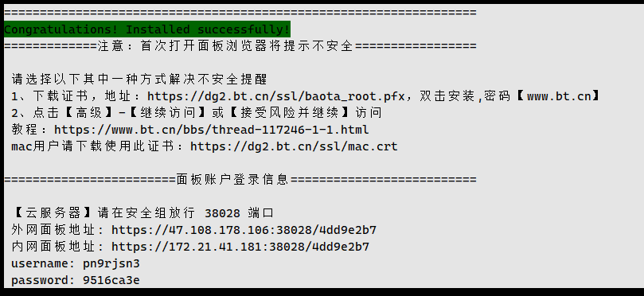Click the top separator line of equals signs
The image size is (644, 296).
[x=240, y=13]
